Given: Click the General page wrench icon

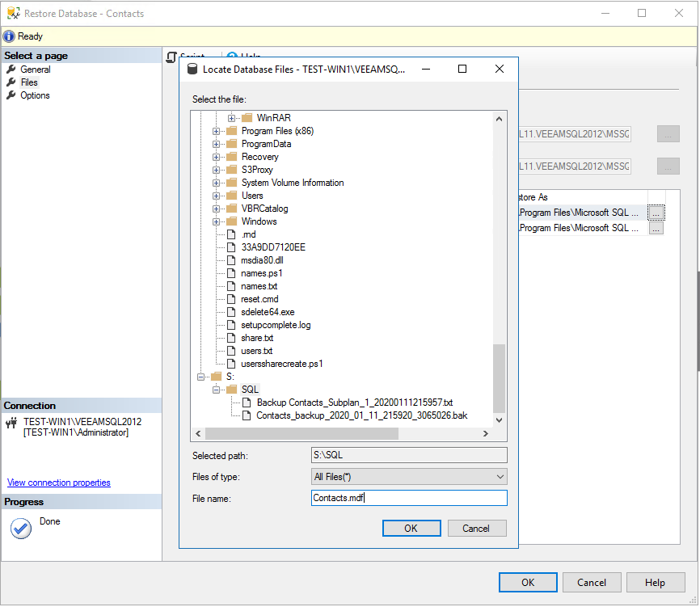Looking at the screenshot, I should click(x=11, y=70).
